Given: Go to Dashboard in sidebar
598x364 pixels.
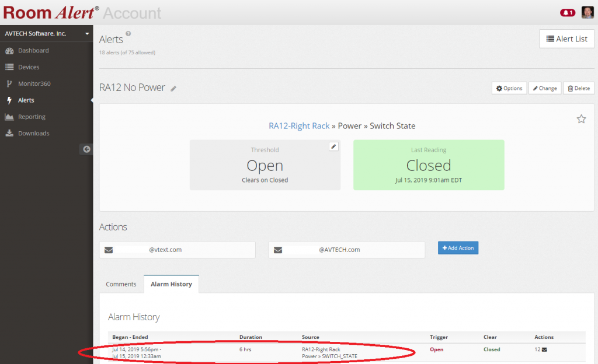Looking at the screenshot, I should [33, 51].
